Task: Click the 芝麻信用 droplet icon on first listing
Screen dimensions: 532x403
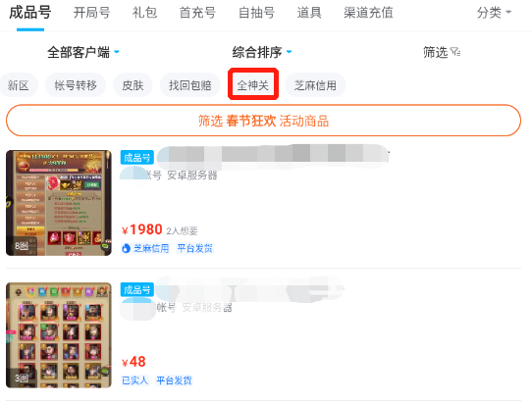Action: point(126,248)
